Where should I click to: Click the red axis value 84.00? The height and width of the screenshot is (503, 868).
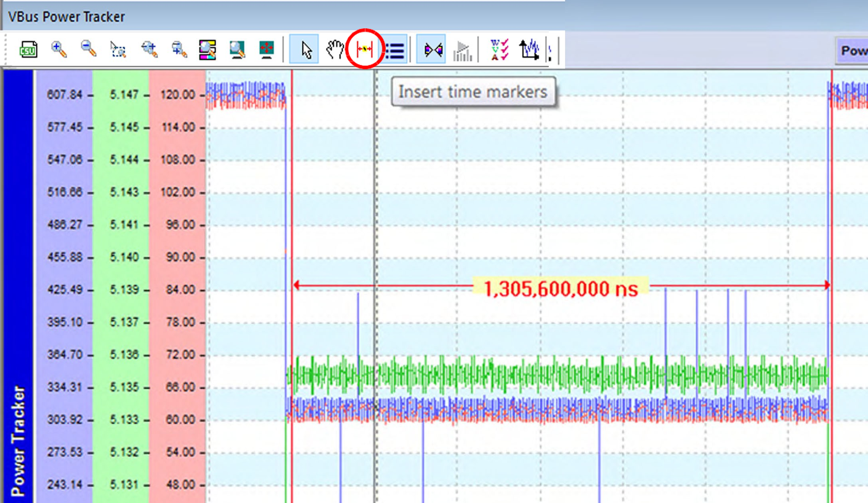180,290
